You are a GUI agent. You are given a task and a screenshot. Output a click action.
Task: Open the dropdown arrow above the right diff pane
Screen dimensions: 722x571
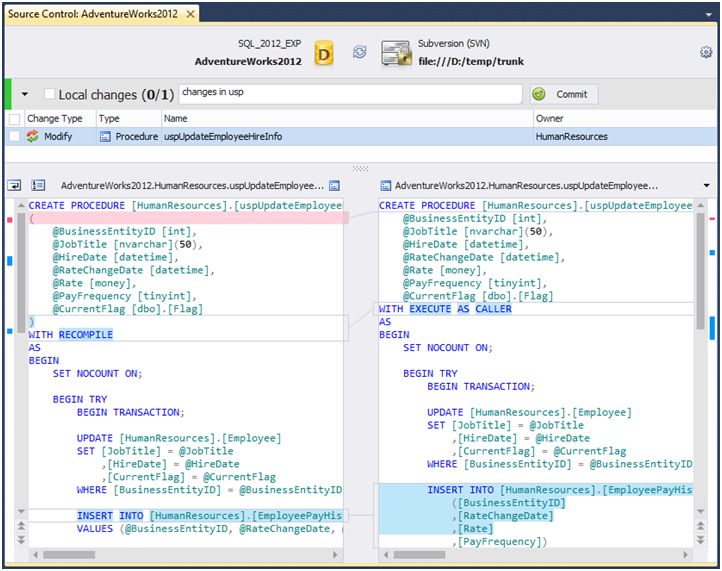coord(706,186)
